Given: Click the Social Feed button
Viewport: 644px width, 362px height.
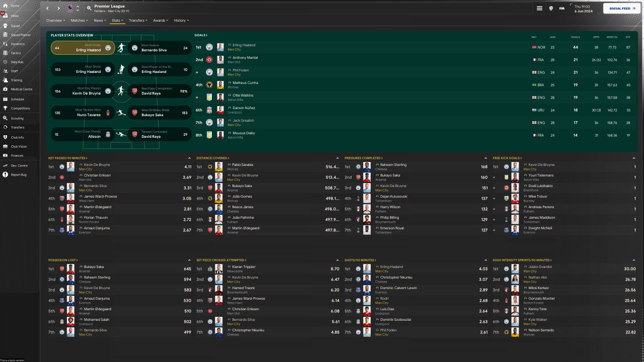Looking at the screenshot, I should pos(622,9).
